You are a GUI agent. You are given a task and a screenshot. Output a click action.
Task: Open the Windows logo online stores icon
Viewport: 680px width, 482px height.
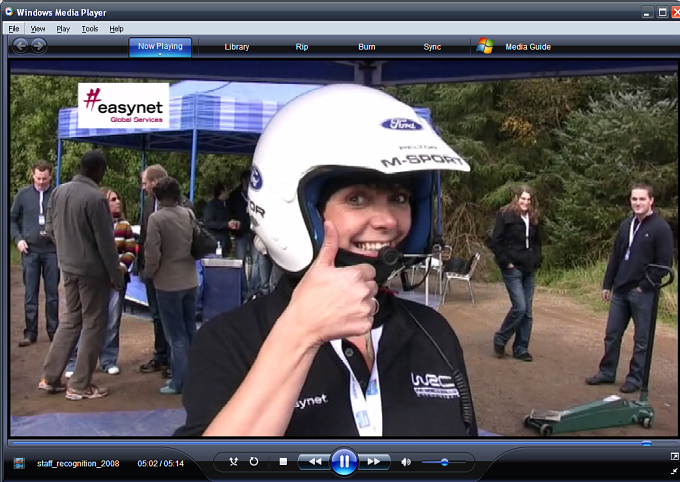[485, 46]
